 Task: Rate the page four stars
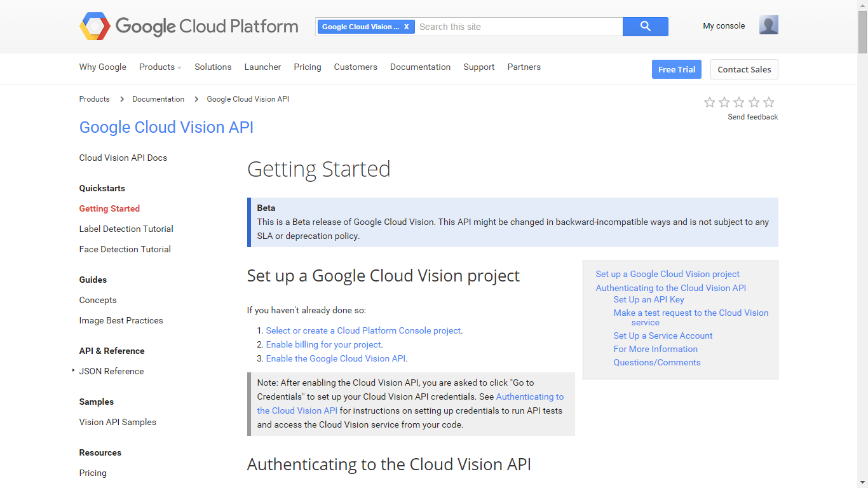pyautogui.click(x=754, y=102)
